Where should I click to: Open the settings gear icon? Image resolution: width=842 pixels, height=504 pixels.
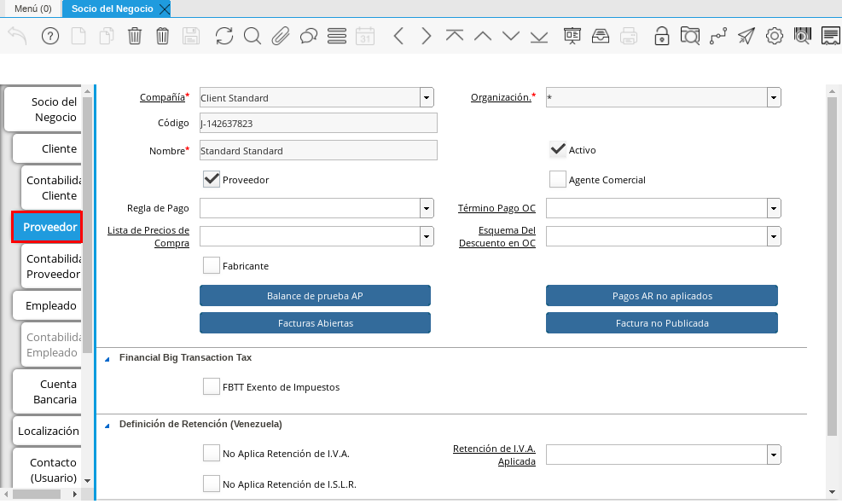[774, 36]
